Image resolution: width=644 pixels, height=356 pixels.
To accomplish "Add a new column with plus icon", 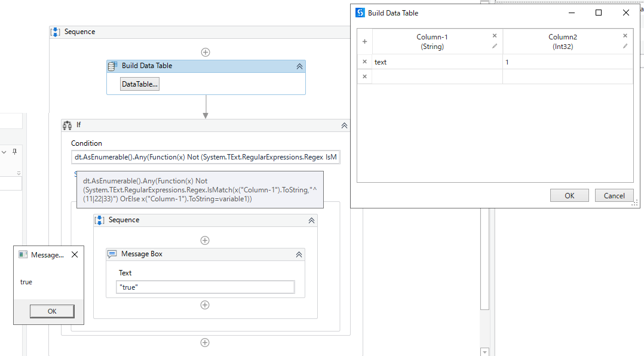I will coord(364,41).
